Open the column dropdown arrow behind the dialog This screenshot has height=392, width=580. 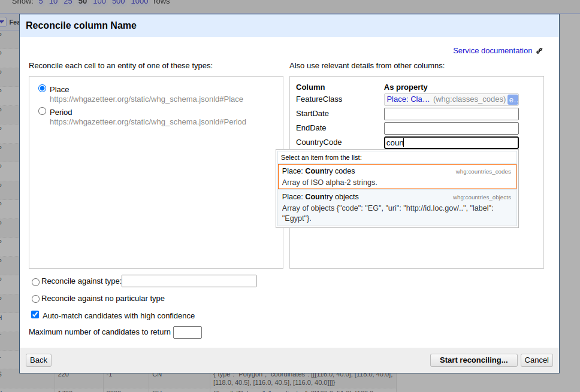coord(3,23)
